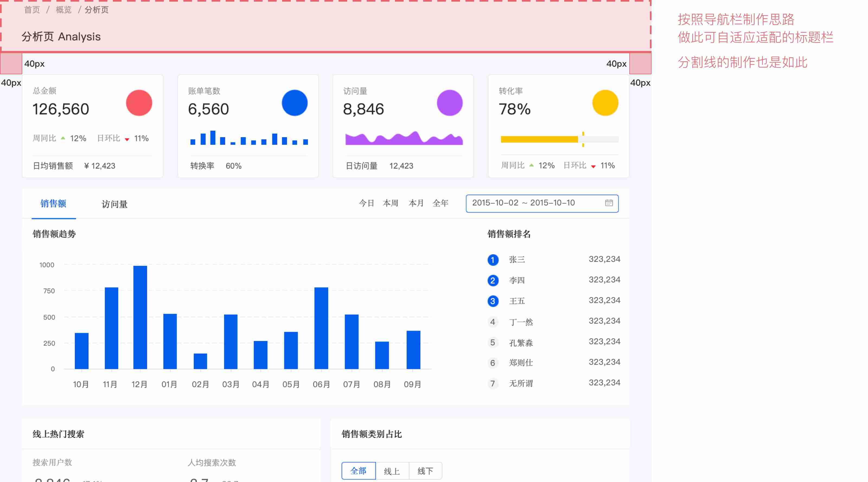Click the 搜索用户数 label
The height and width of the screenshot is (482, 868).
click(52, 462)
